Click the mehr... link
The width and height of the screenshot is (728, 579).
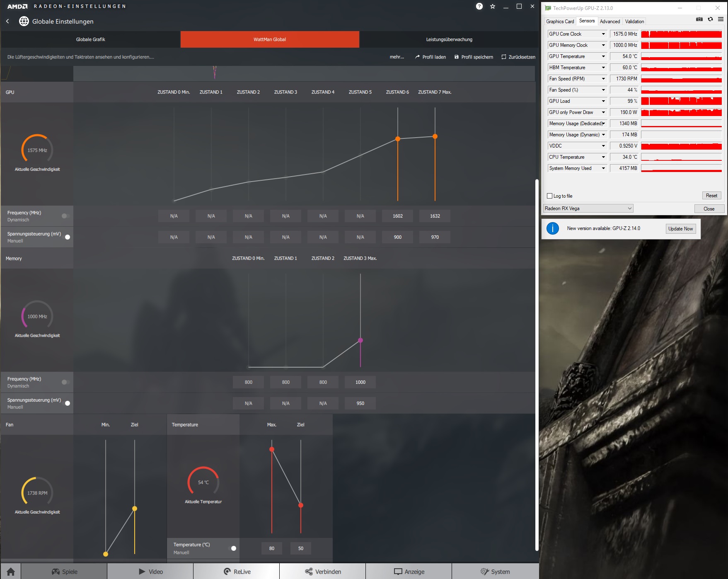pos(397,57)
